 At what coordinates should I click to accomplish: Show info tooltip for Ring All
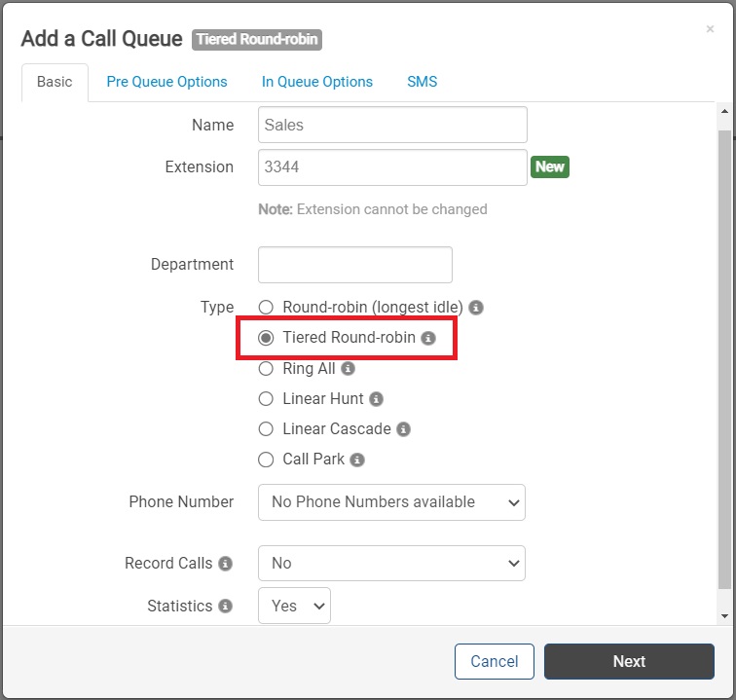[348, 369]
